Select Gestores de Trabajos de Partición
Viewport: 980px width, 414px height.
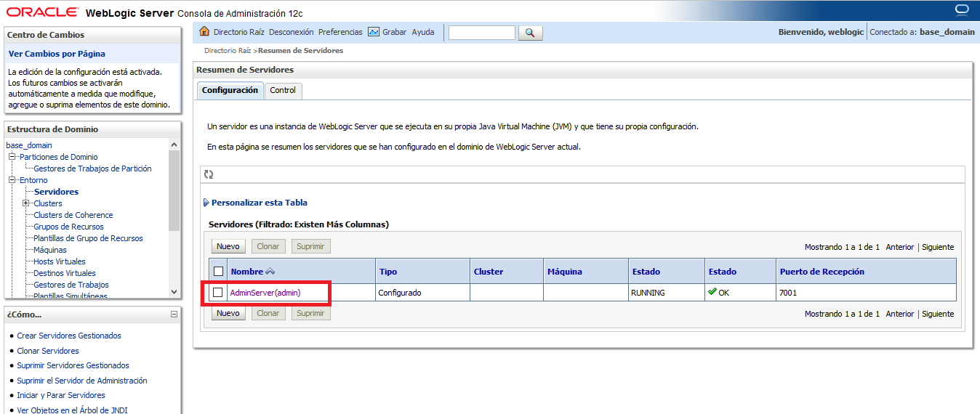point(92,169)
